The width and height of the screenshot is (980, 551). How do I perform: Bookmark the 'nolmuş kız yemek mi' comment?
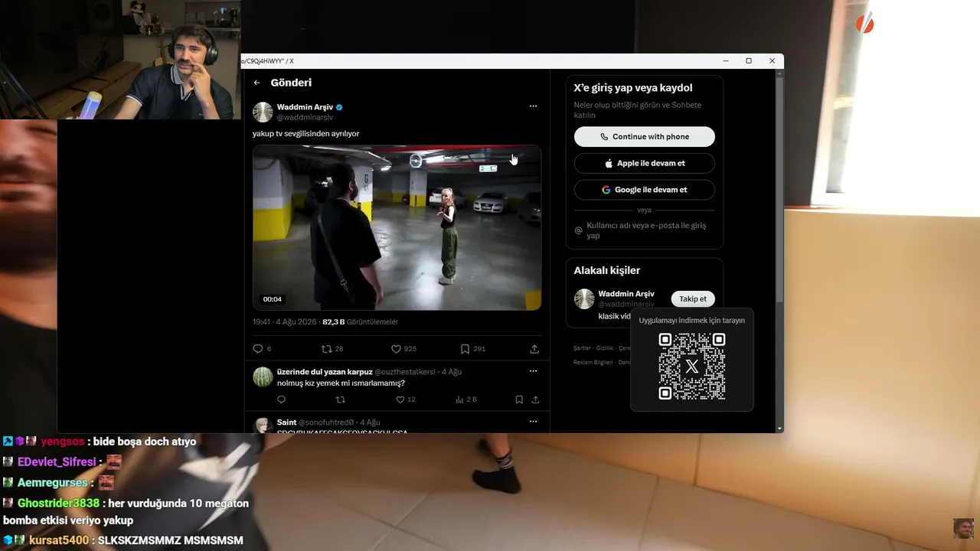point(519,399)
